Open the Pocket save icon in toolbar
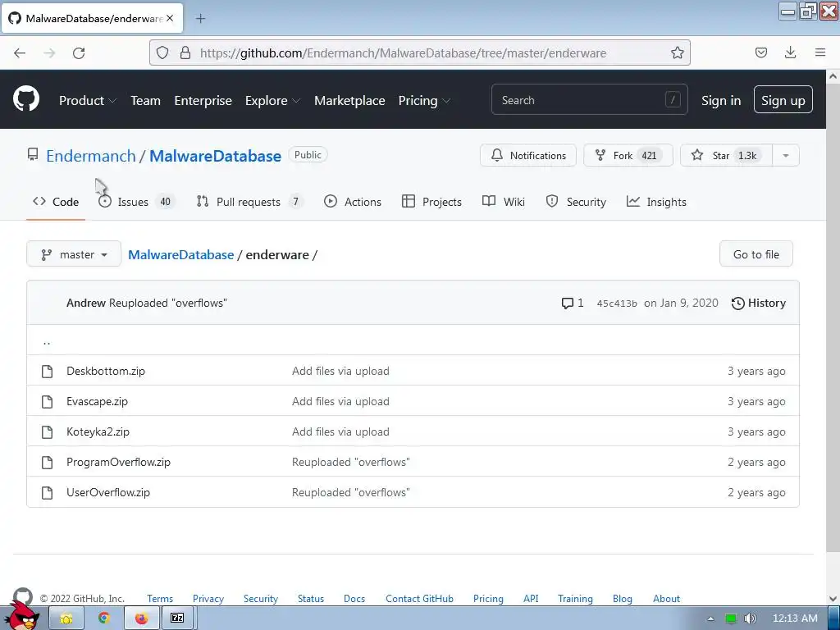Image resolution: width=840 pixels, height=630 pixels. [760, 52]
